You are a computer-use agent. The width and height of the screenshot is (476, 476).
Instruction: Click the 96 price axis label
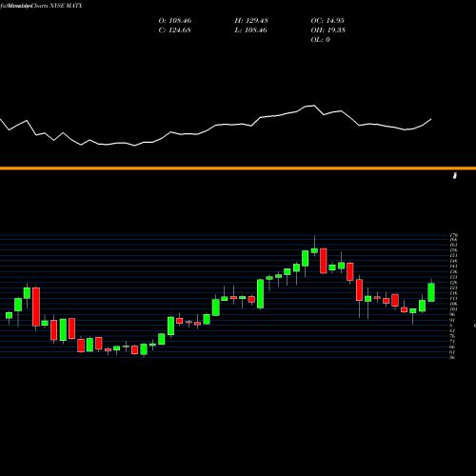point(452,315)
